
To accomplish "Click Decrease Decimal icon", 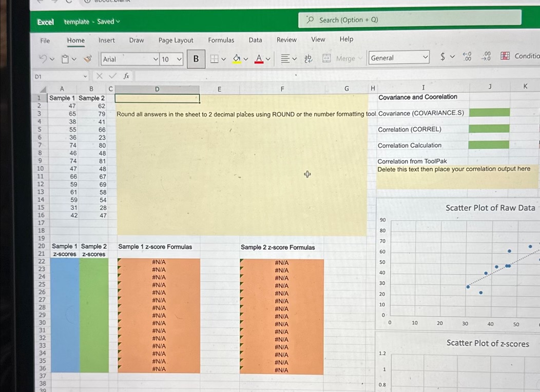I will coord(486,56).
